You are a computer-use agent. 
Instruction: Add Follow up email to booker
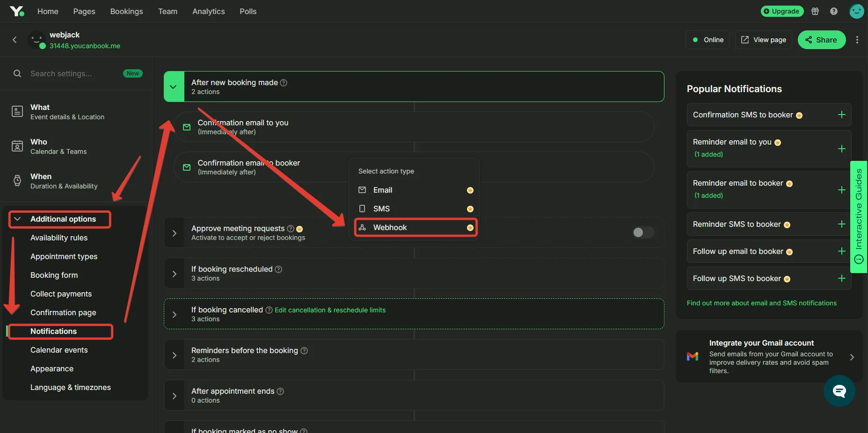pos(841,251)
